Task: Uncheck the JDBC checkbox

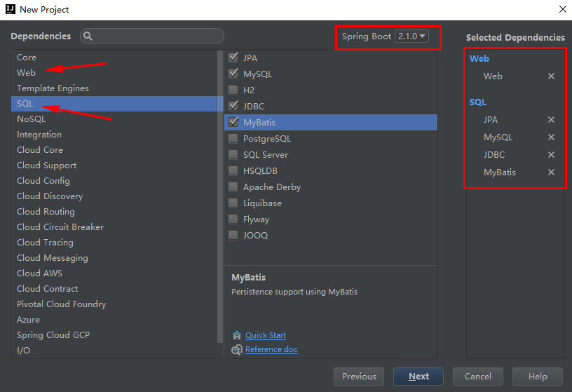Action: tap(233, 106)
